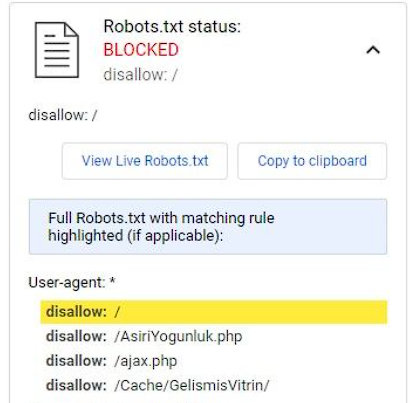Click the bold disallow before /ajax.php
The height and width of the screenshot is (403, 414).
(x=76, y=361)
